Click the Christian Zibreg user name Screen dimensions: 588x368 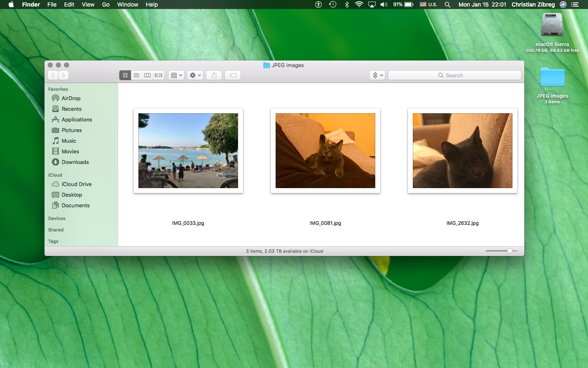(x=533, y=4)
